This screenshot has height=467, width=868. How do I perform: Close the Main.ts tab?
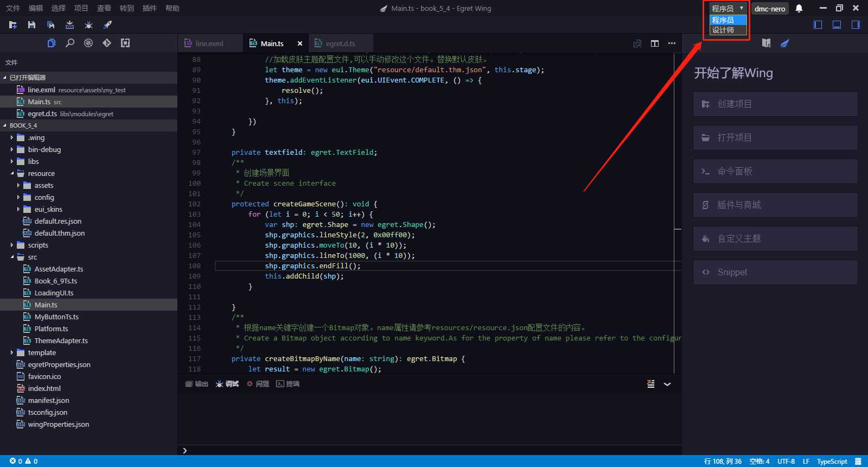(x=300, y=43)
